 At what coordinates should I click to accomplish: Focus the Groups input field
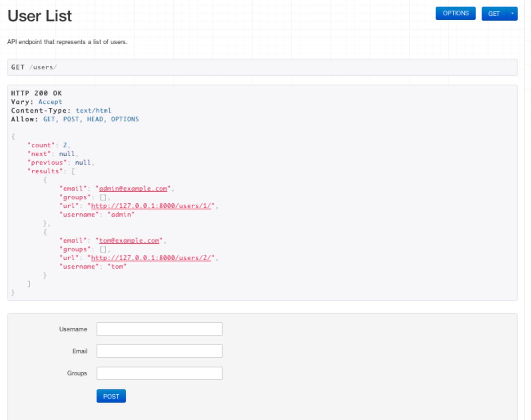coord(159,373)
